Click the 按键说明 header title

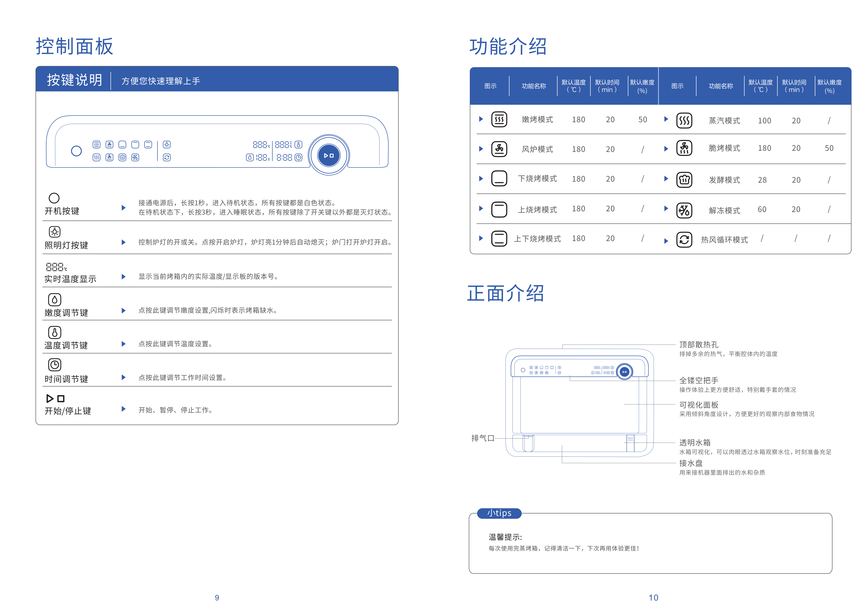[75, 80]
